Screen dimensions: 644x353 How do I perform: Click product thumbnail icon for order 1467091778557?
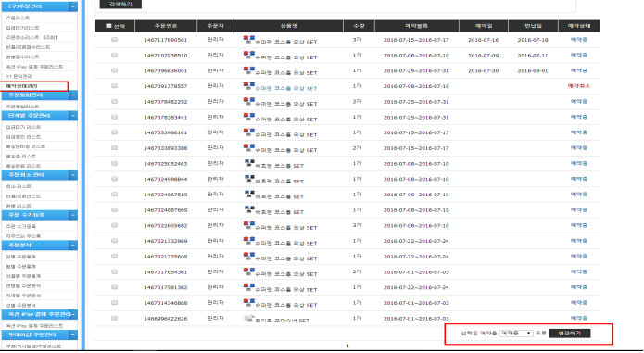(249, 85)
